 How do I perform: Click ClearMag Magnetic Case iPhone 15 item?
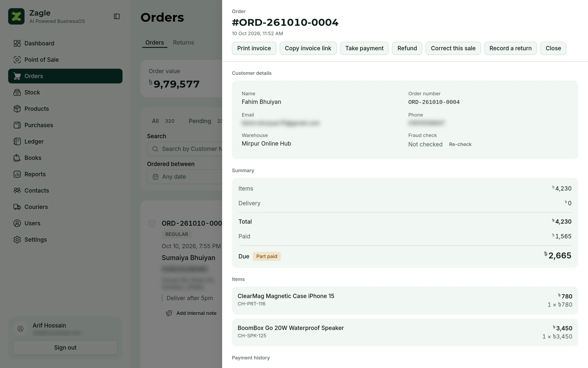(x=405, y=300)
